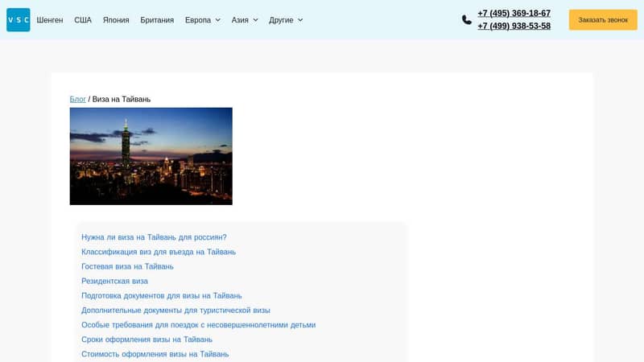
Task: Jump to Подготовка документов для визы на Тайвань
Action: (x=162, y=296)
